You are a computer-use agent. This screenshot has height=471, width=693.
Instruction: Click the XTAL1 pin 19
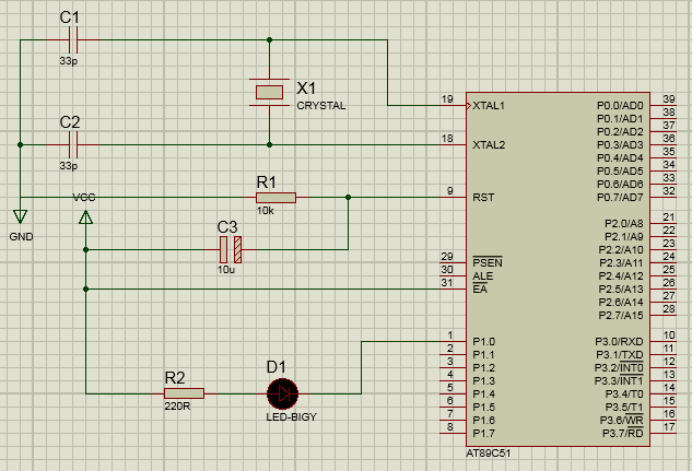pos(453,105)
